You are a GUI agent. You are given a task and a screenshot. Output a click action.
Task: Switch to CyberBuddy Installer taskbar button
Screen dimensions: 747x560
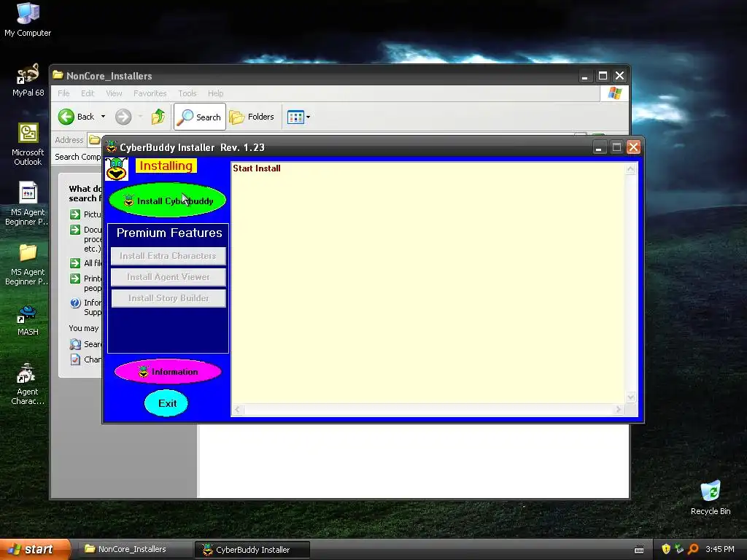click(252, 550)
